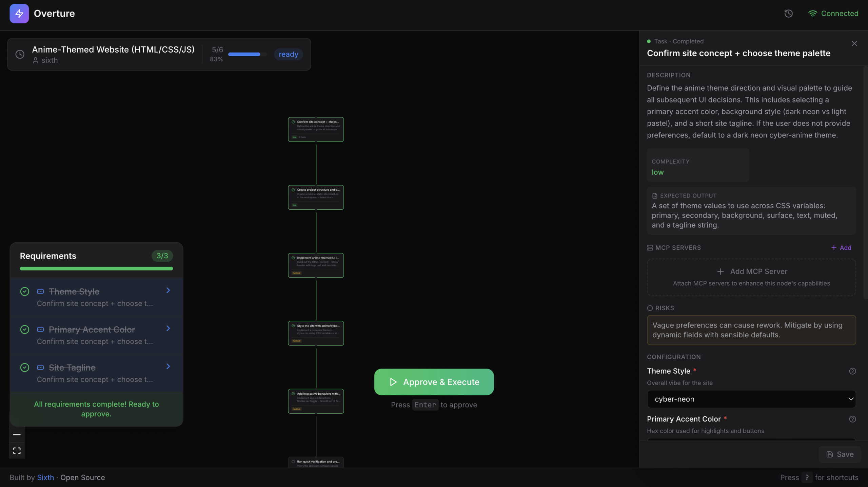This screenshot has height=487, width=868.
Task: Expand the Theme Style requirement details
Action: (x=169, y=291)
